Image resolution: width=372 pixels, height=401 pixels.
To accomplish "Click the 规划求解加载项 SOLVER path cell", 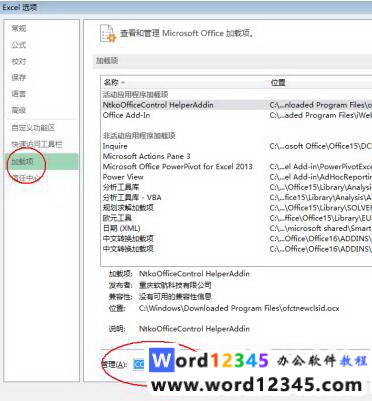I will 320,208.
